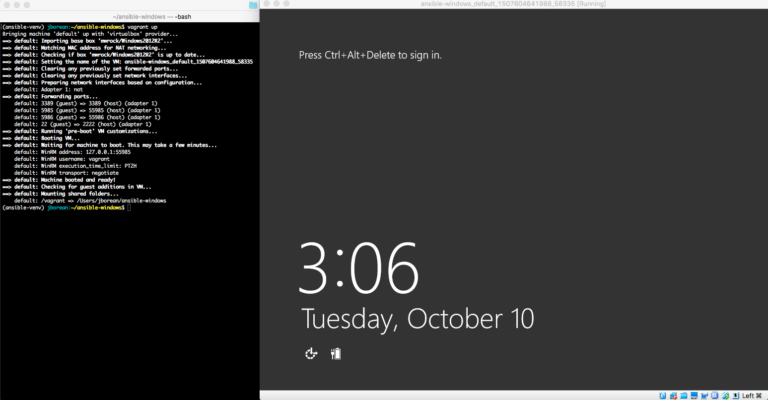Click the Terminal window title '~/ansible-windows — -bash'
This screenshot has width=768, height=400.
coord(152,17)
